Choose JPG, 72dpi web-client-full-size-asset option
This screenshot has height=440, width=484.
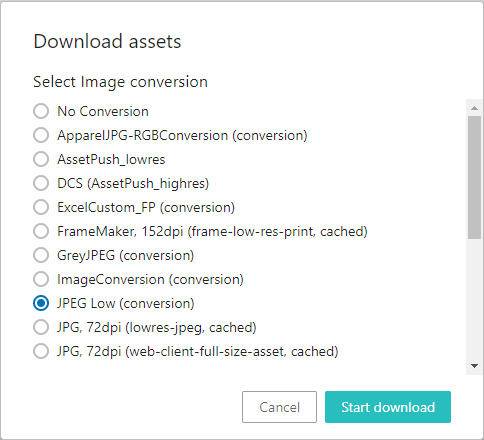point(41,351)
